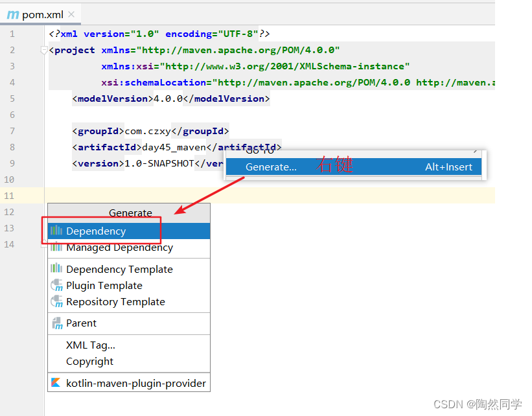
Task: Click the Kotlin logo icon
Action: tap(56, 382)
